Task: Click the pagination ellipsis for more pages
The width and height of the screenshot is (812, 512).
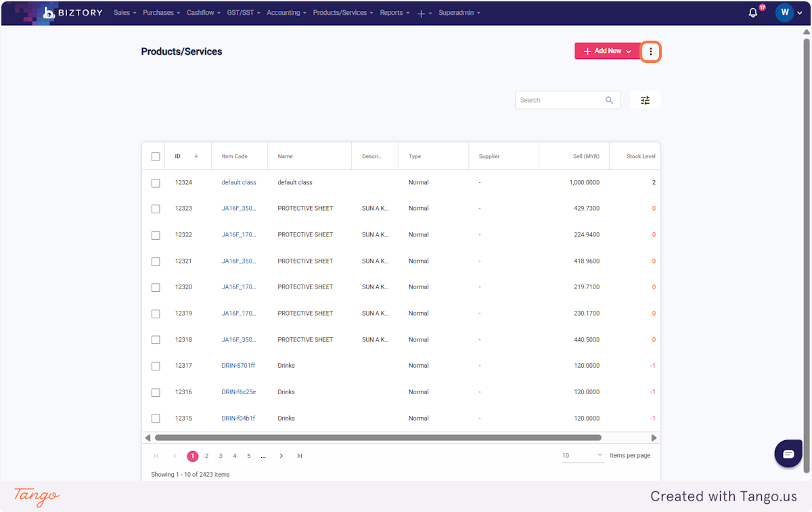Action: click(263, 456)
